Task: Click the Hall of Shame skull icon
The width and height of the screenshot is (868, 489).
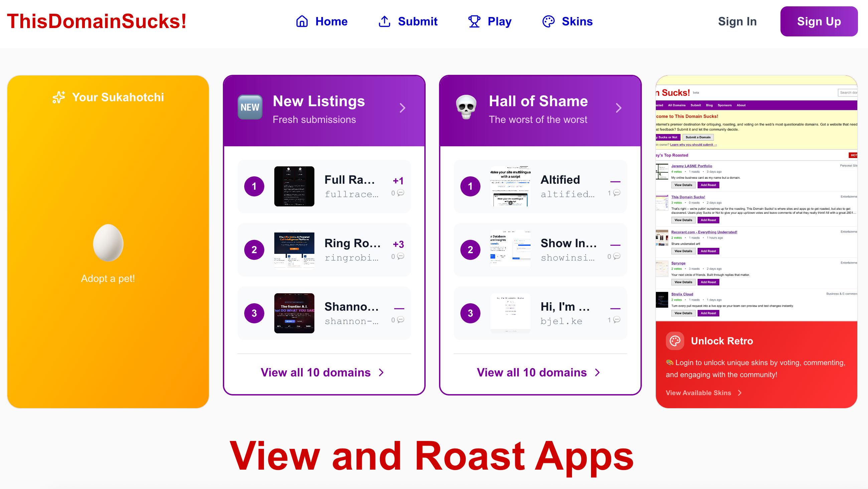Action: pyautogui.click(x=466, y=107)
